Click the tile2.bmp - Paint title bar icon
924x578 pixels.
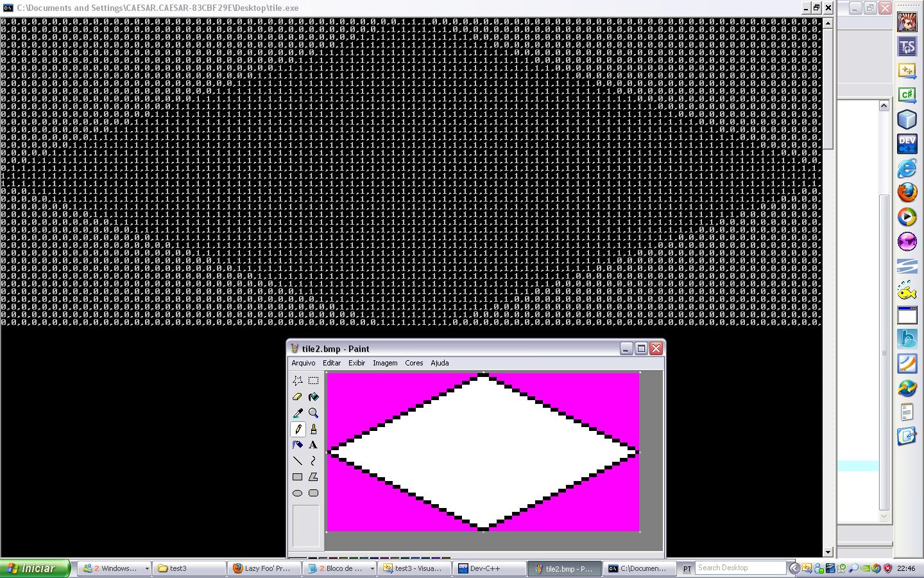pos(295,348)
